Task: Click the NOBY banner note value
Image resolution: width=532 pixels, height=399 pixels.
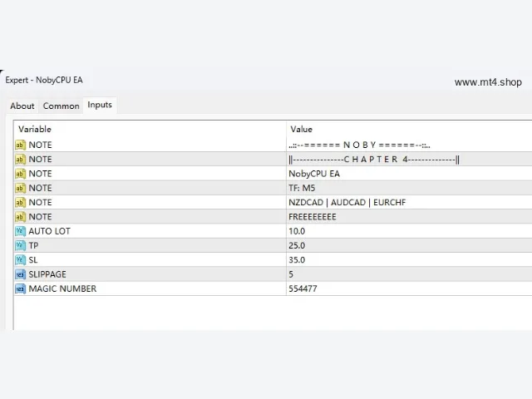Action: point(359,145)
